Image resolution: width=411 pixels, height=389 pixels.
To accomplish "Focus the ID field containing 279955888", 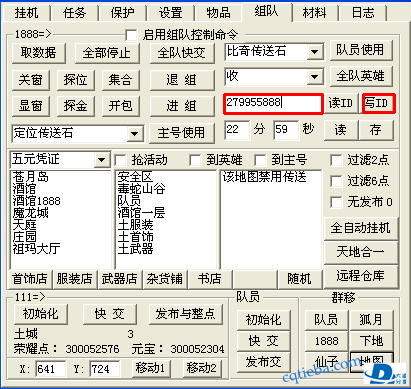I will (x=273, y=104).
